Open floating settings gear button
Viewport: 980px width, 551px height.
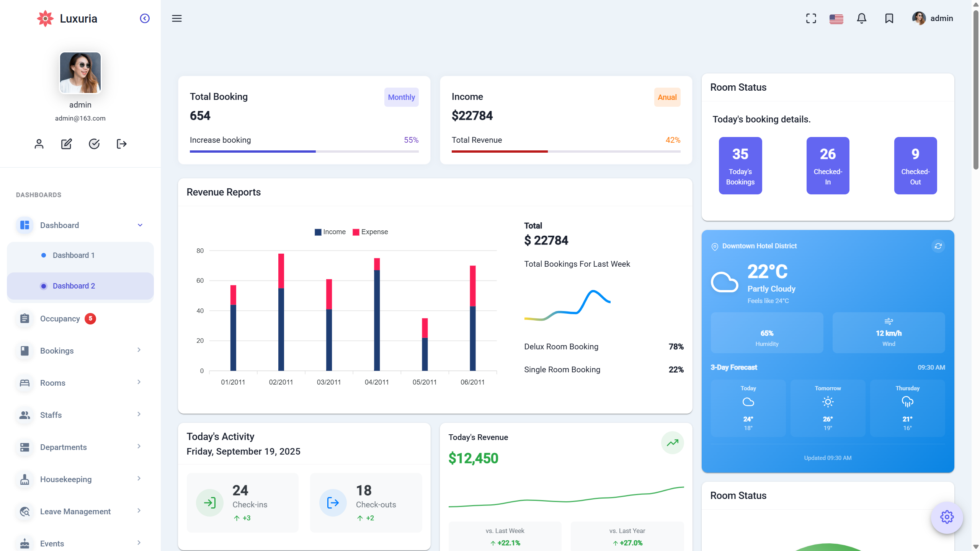click(947, 517)
